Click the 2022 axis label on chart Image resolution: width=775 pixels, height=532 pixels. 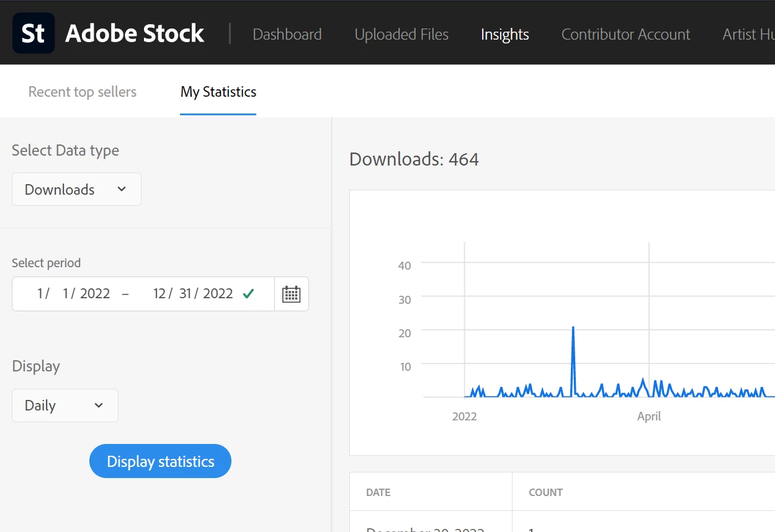464,417
